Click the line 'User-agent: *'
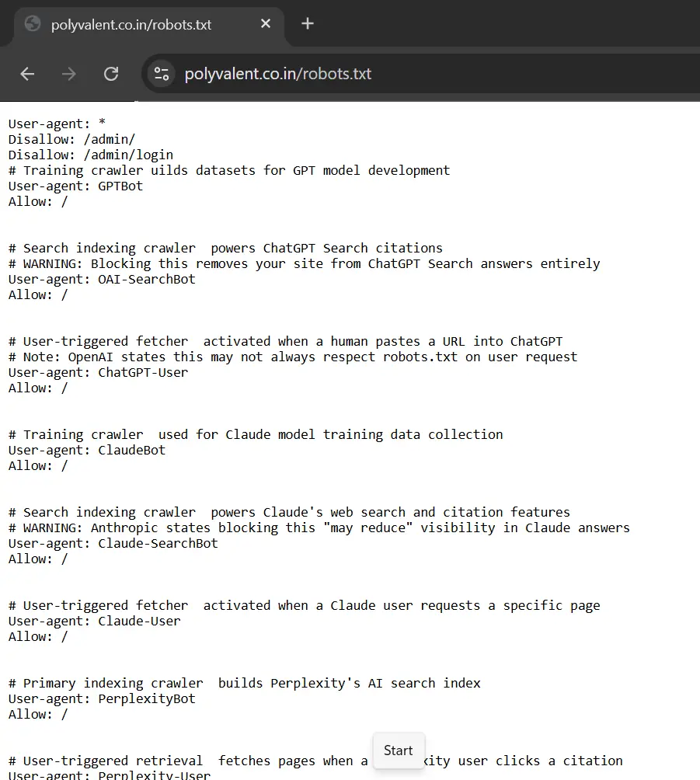The height and width of the screenshot is (780, 700). 57,124
